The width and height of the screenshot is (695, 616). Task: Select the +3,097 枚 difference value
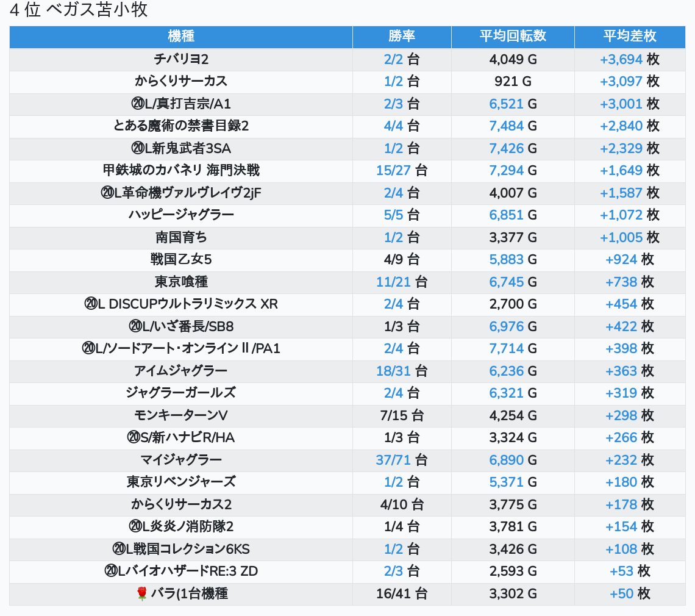[x=630, y=82]
